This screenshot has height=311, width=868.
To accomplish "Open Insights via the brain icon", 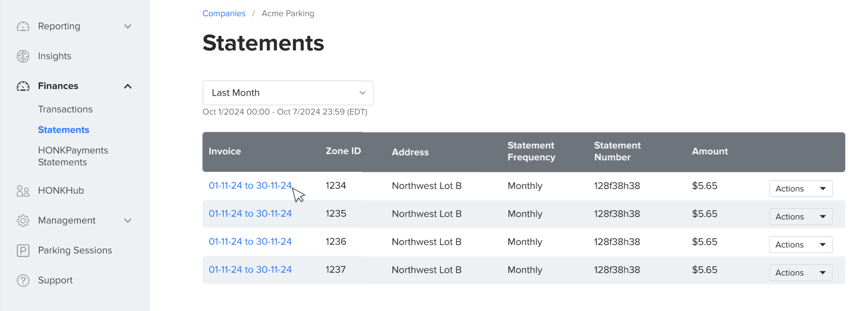I will 23,56.
